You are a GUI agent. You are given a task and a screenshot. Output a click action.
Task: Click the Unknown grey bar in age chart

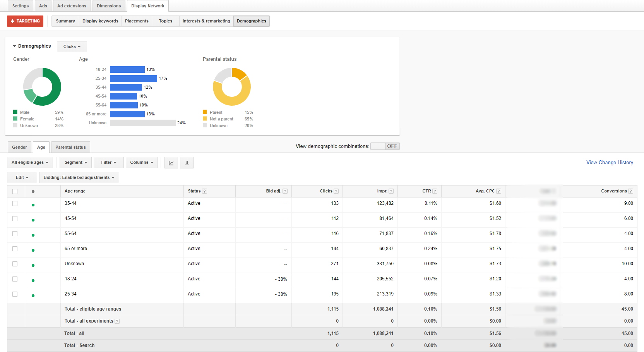click(143, 123)
